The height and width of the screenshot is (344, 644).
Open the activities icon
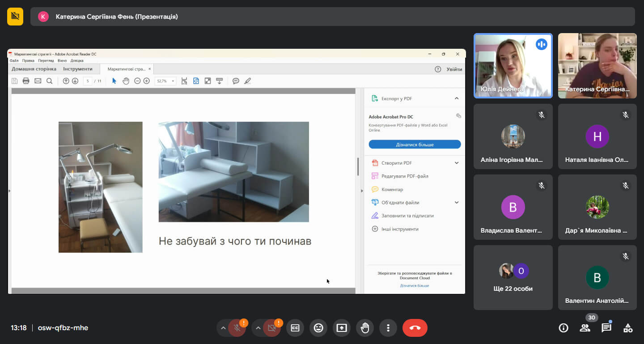click(628, 328)
